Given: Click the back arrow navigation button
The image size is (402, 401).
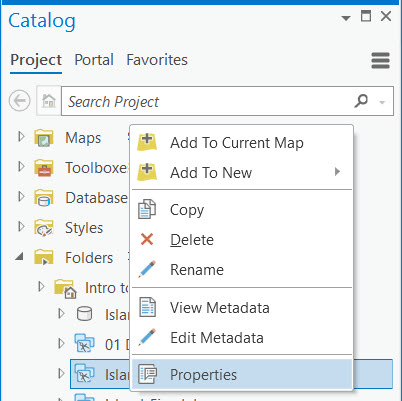Looking at the screenshot, I should tap(20, 101).
